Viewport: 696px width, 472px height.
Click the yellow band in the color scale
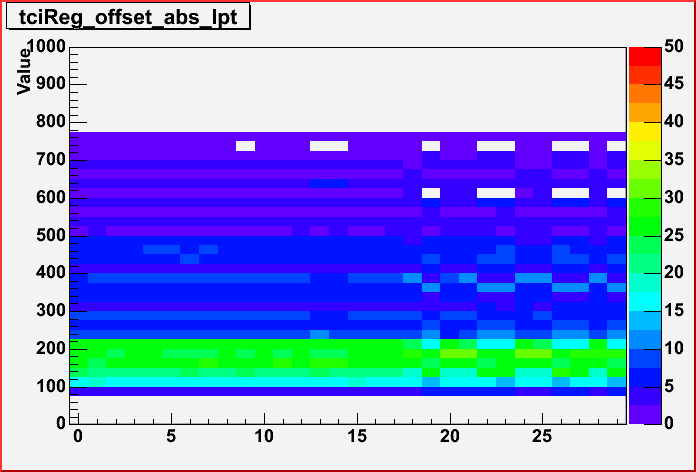643,140
